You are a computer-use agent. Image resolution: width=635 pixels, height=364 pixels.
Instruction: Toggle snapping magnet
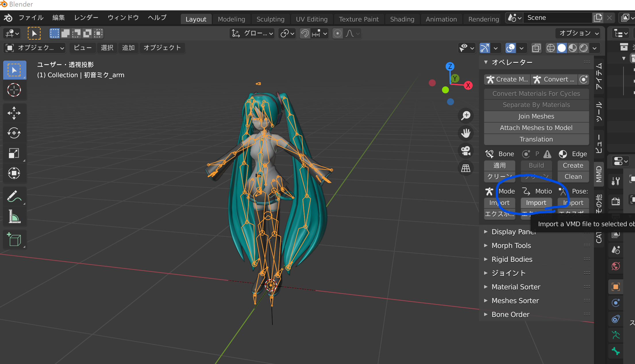pyautogui.click(x=305, y=34)
